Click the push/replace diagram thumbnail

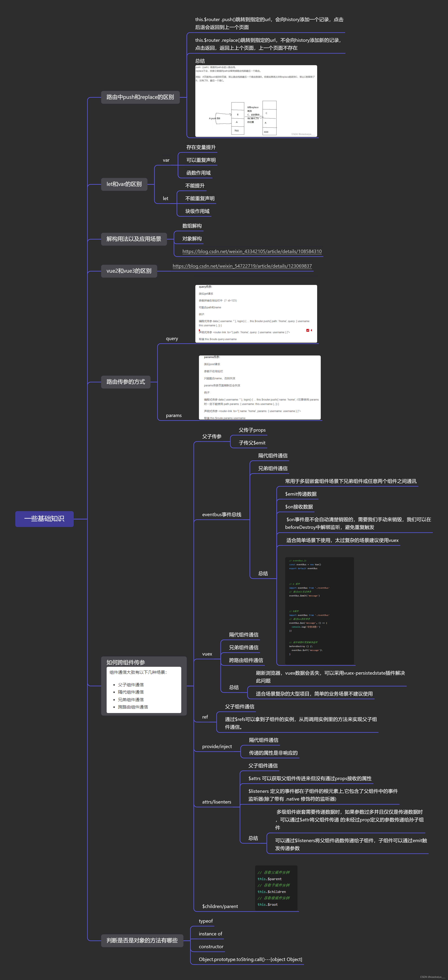pyautogui.click(x=256, y=101)
